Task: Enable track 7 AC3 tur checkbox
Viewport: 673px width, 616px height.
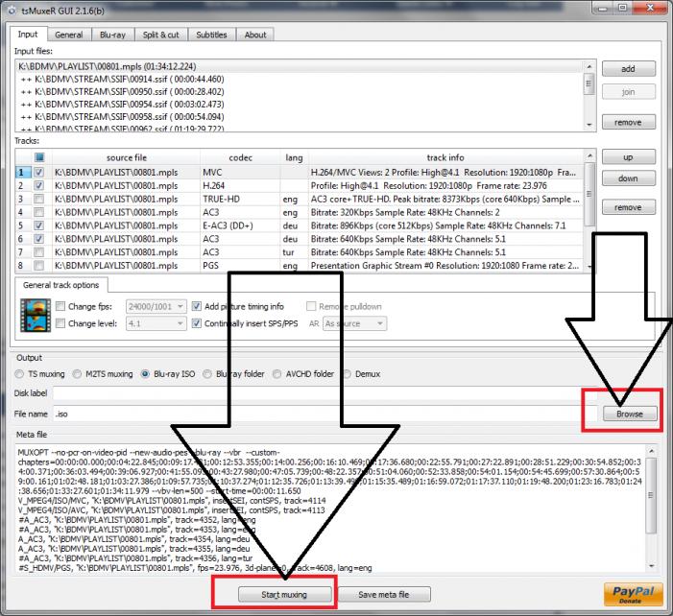Action: pos(39,252)
